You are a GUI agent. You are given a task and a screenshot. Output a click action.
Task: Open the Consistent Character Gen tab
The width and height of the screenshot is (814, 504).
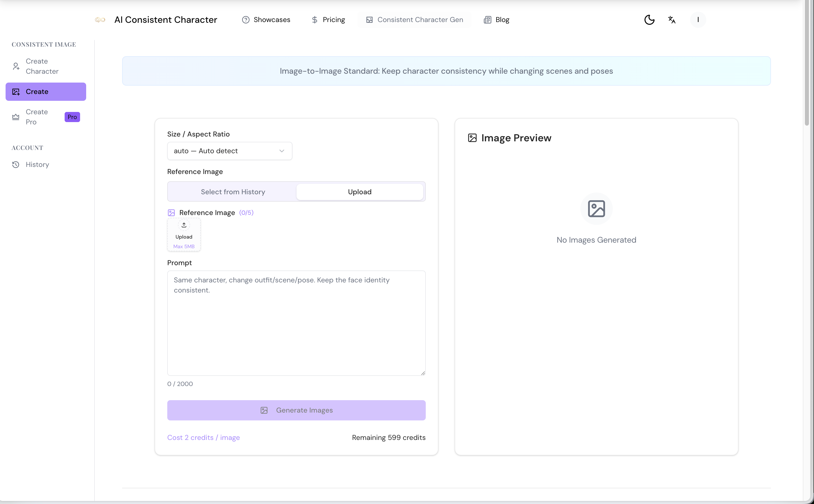414,20
